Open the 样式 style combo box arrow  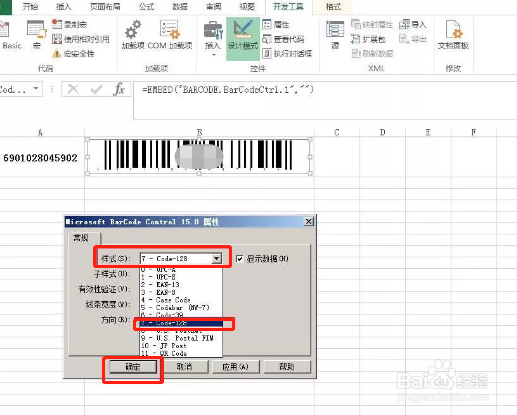tap(217, 258)
